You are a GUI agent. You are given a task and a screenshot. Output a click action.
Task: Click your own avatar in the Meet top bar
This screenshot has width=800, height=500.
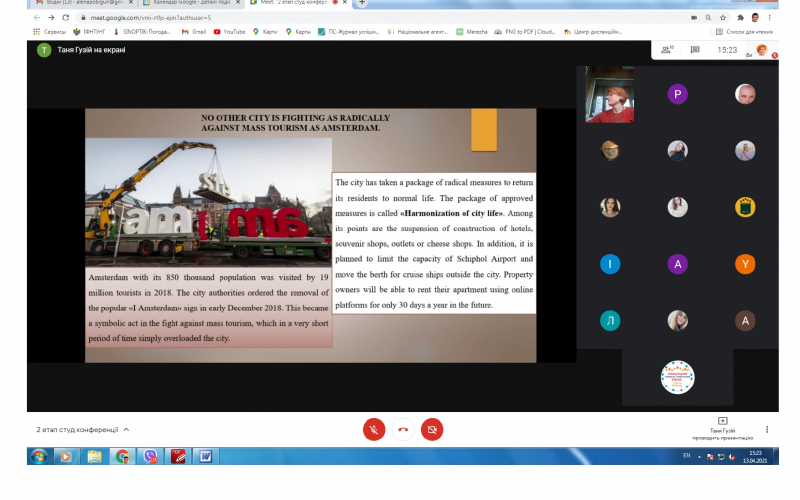coord(762,49)
